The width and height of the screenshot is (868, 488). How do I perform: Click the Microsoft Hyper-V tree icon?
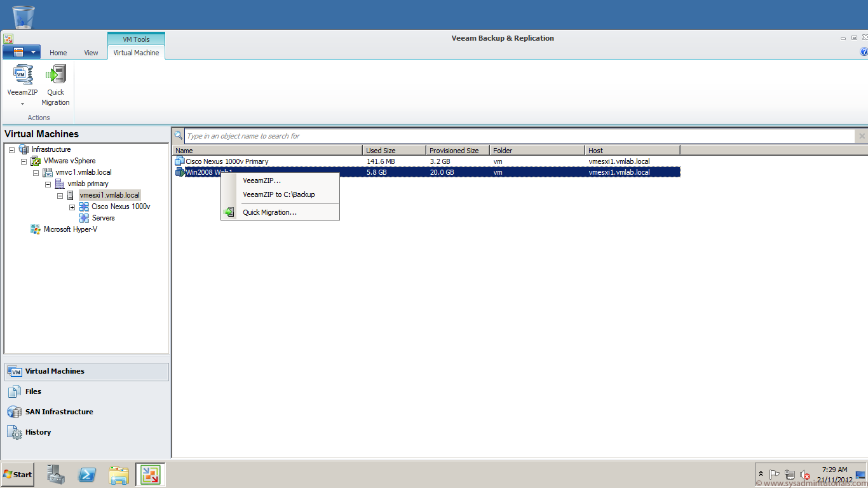36,229
